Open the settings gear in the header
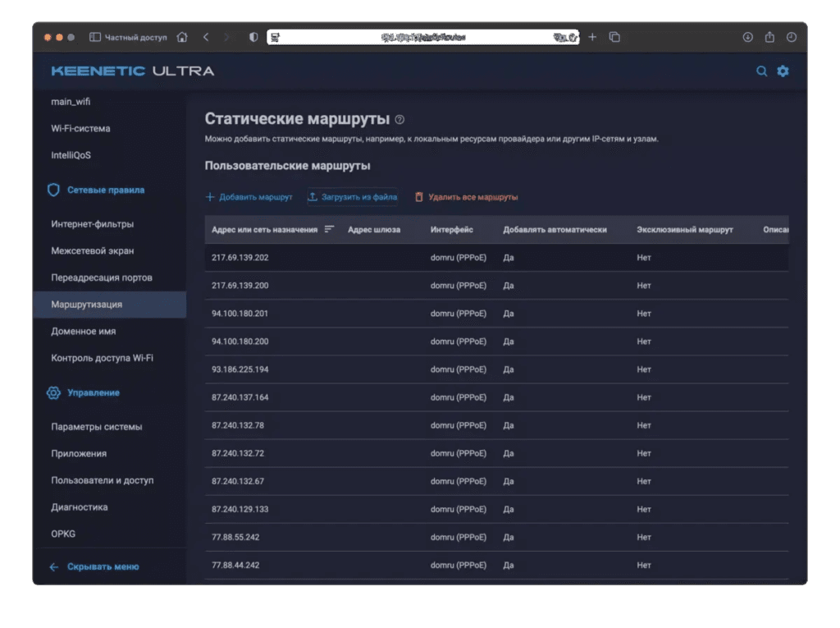Viewport: 840px width, 628px height. click(x=783, y=71)
